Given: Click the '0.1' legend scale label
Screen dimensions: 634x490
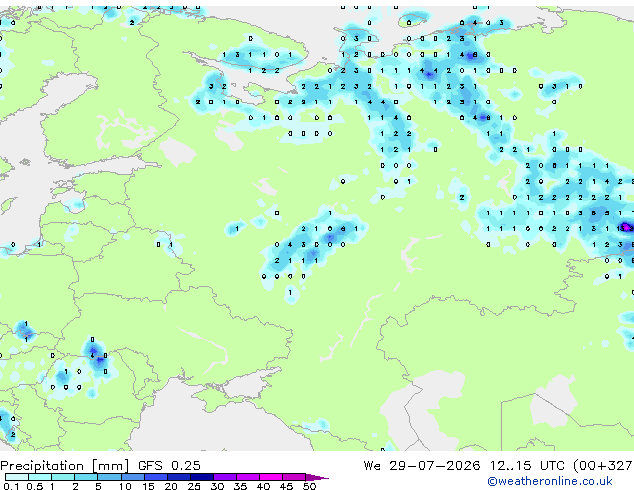Looking at the screenshot, I should [x=11, y=486].
